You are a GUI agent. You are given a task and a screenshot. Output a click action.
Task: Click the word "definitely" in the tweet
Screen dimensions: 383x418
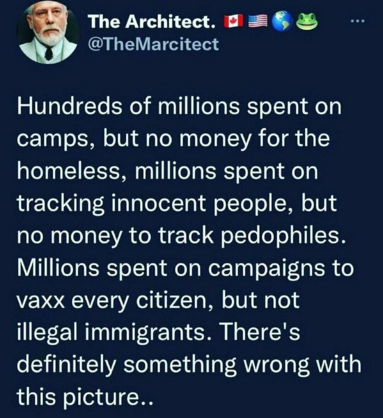point(65,364)
